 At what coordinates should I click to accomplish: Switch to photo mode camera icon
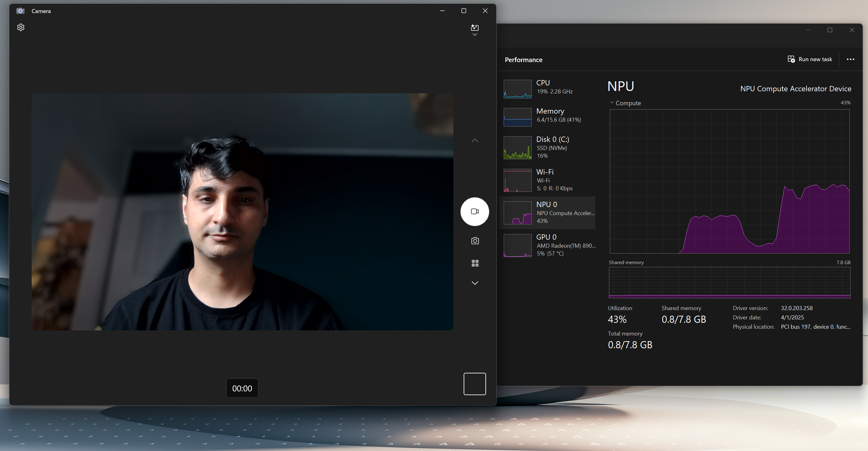pos(475,241)
